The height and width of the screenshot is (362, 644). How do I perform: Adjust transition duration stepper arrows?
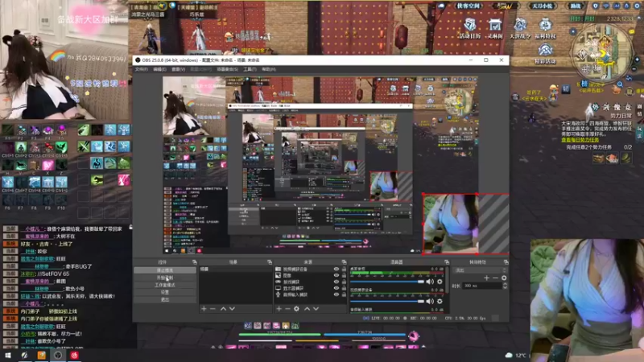click(x=505, y=286)
